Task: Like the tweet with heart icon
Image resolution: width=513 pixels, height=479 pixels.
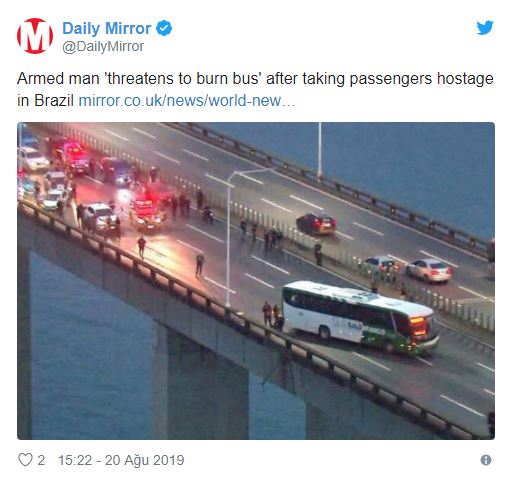Action: 25,460
